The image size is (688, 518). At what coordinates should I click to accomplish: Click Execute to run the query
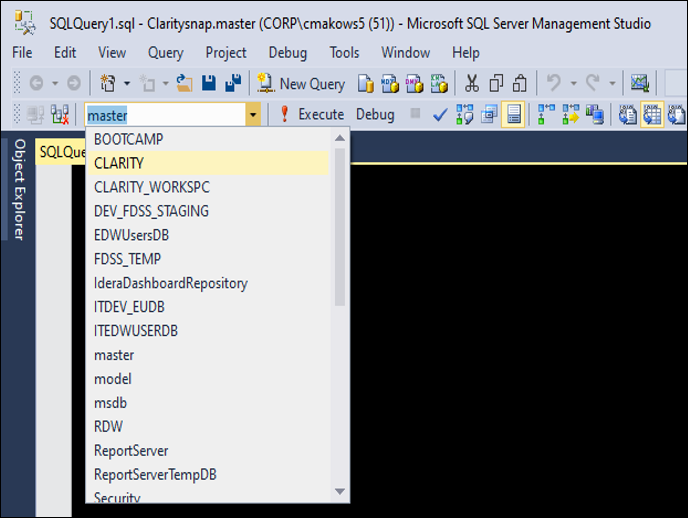coord(312,115)
